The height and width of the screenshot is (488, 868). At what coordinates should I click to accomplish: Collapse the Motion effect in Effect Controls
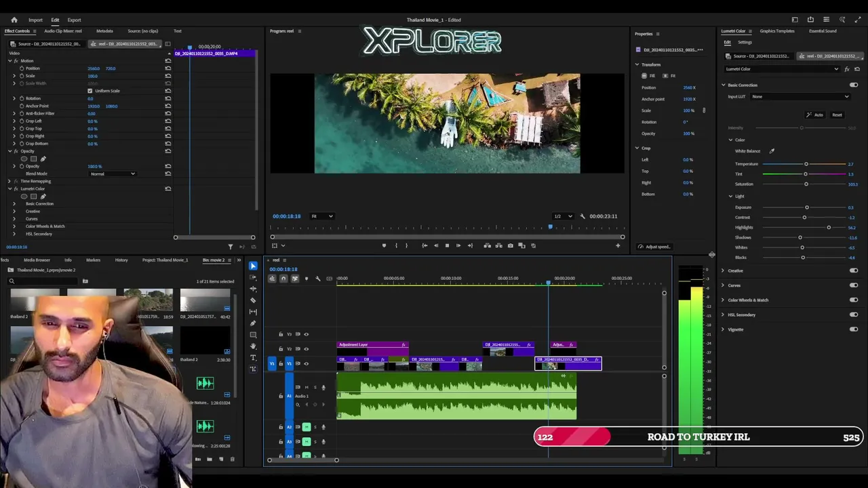click(9, 61)
